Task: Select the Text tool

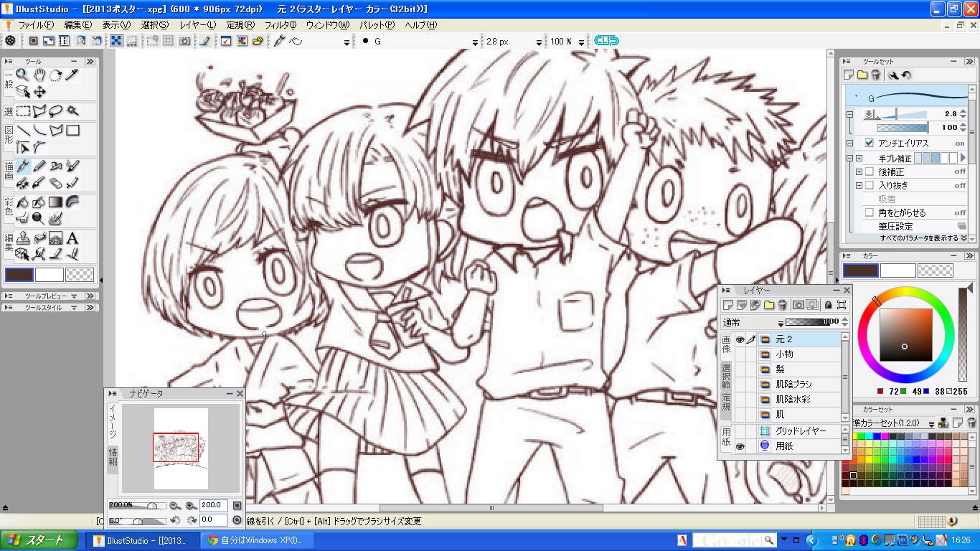Action: pyautogui.click(x=72, y=238)
